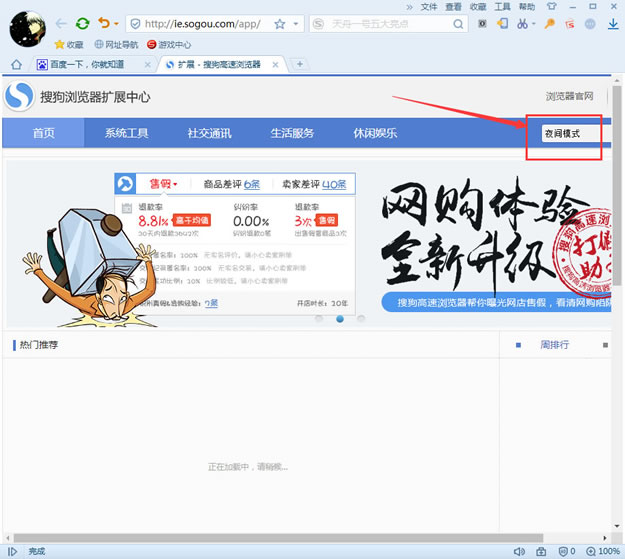Click the user avatar picture

pos(27,29)
